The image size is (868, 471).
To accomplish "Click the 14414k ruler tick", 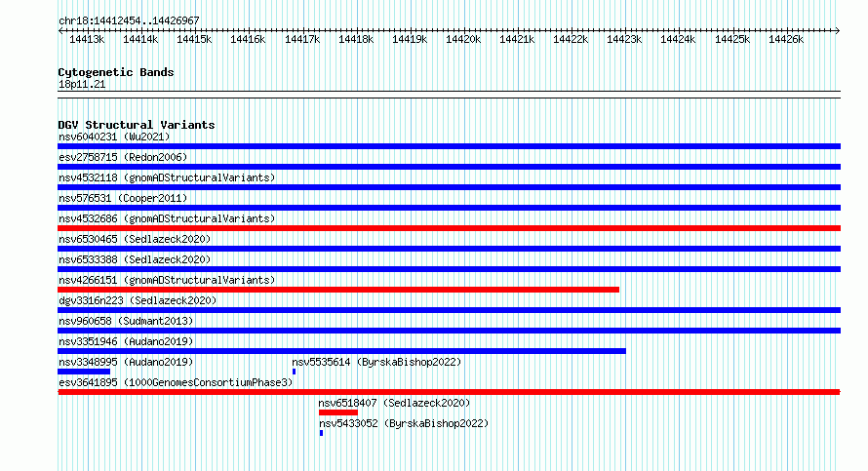I will pyautogui.click(x=140, y=39).
